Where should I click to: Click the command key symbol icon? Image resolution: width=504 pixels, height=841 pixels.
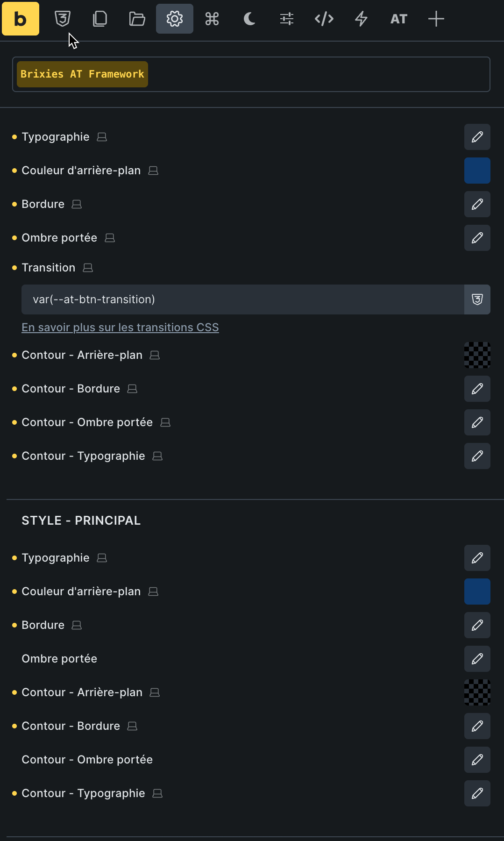(212, 19)
